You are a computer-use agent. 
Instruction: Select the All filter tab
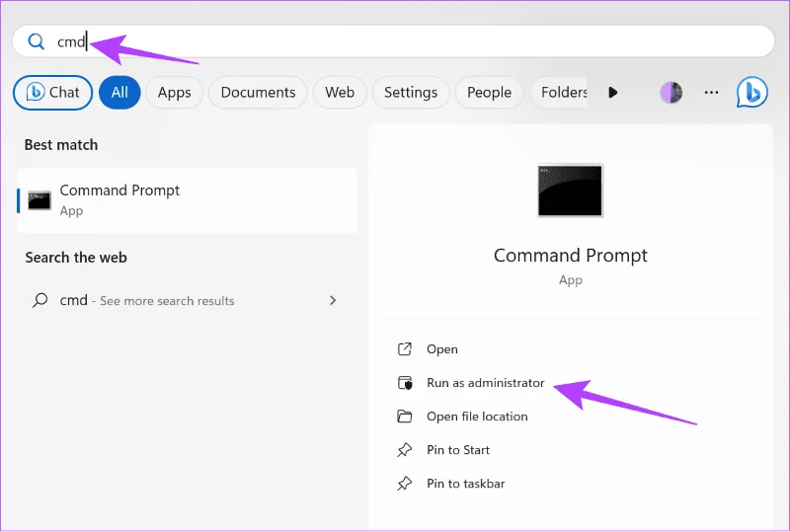(119, 92)
